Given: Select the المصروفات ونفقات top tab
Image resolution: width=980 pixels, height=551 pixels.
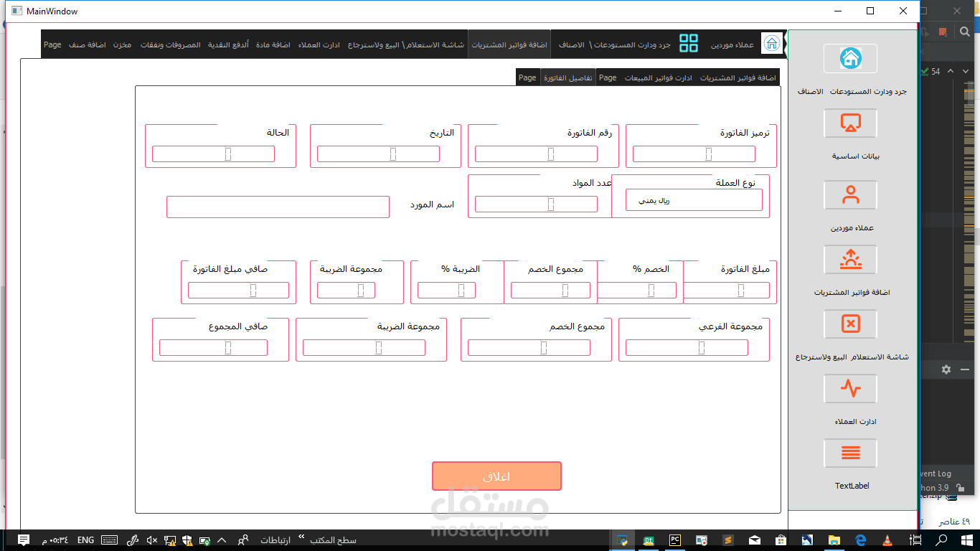Looking at the screenshot, I should tap(170, 44).
